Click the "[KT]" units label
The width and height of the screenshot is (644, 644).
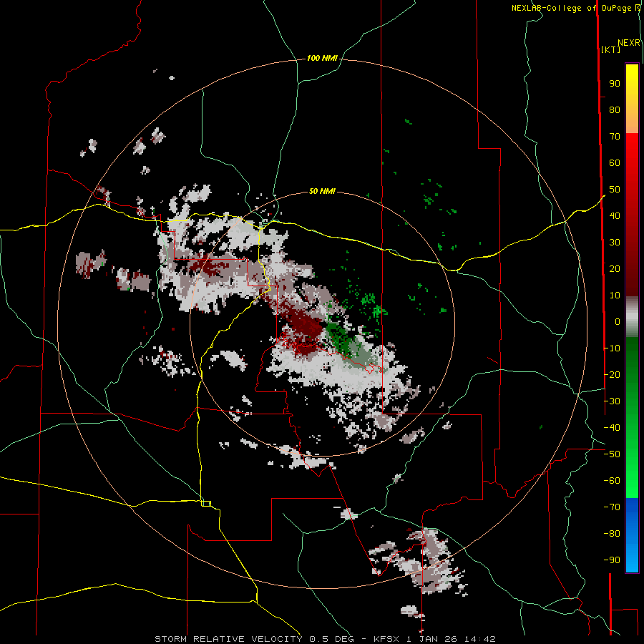(x=610, y=49)
